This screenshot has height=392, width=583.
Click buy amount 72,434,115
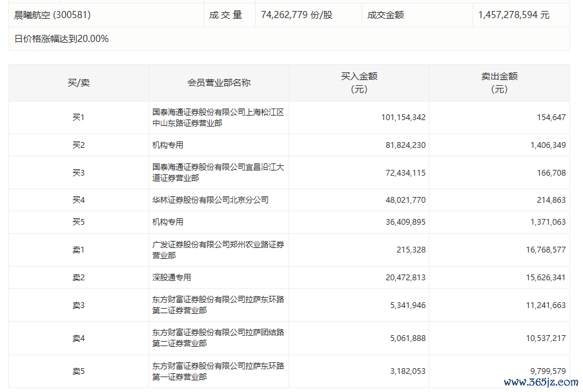click(x=405, y=172)
